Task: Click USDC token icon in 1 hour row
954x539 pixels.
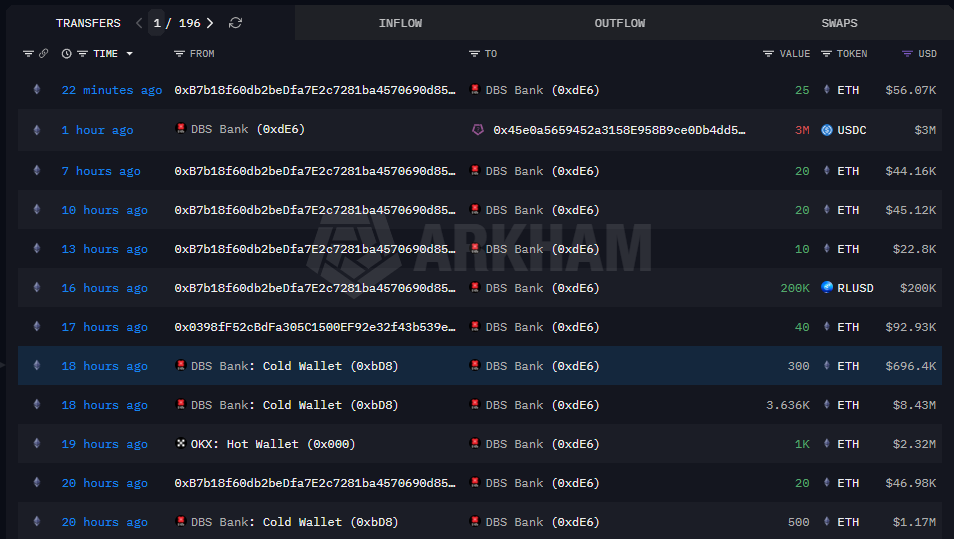Action: click(x=827, y=130)
